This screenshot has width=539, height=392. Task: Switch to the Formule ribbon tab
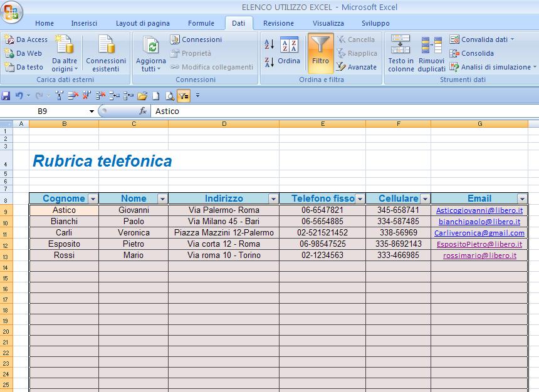pyautogui.click(x=201, y=23)
